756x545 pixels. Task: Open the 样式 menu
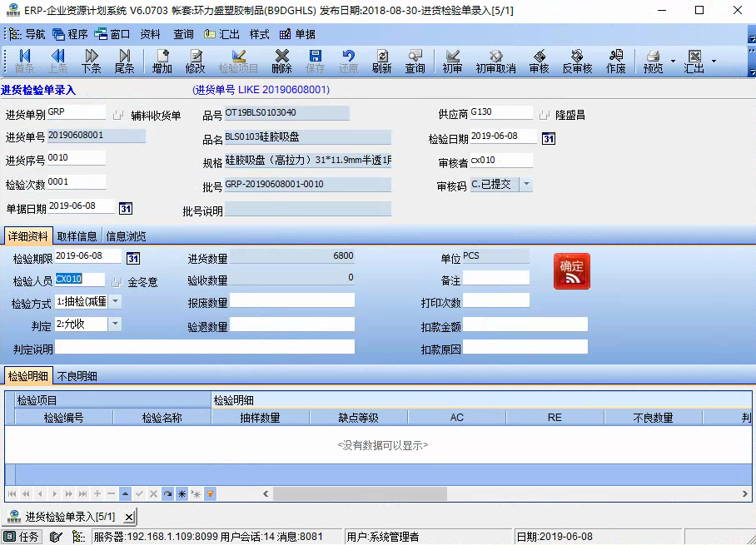click(259, 34)
